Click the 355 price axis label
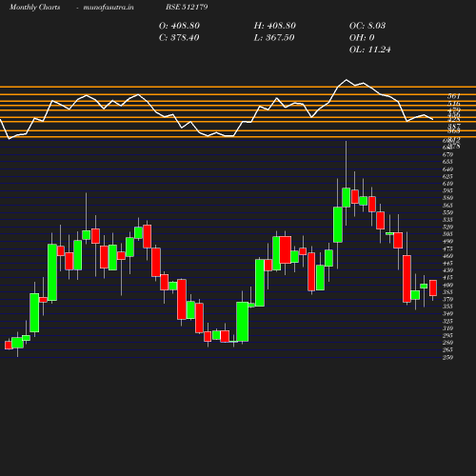 coord(447,307)
